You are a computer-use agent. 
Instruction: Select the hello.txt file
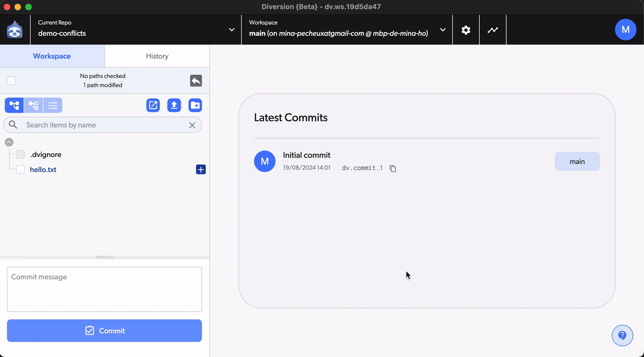click(43, 170)
